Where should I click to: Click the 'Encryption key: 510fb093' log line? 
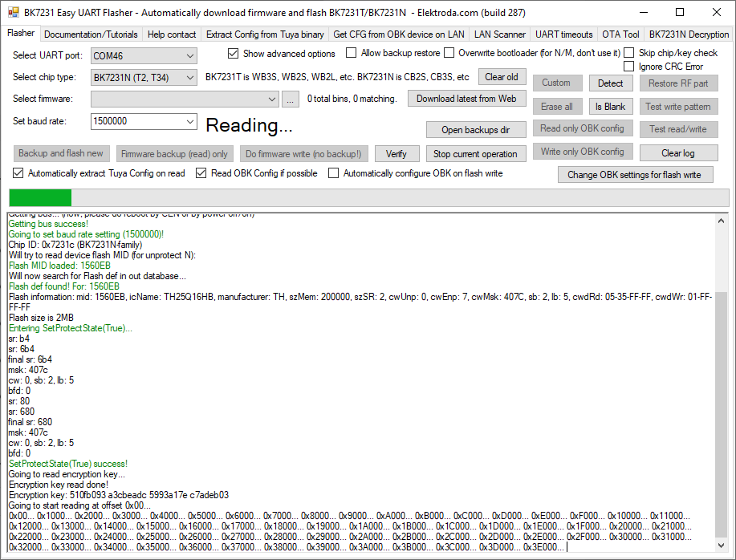[x=119, y=495]
